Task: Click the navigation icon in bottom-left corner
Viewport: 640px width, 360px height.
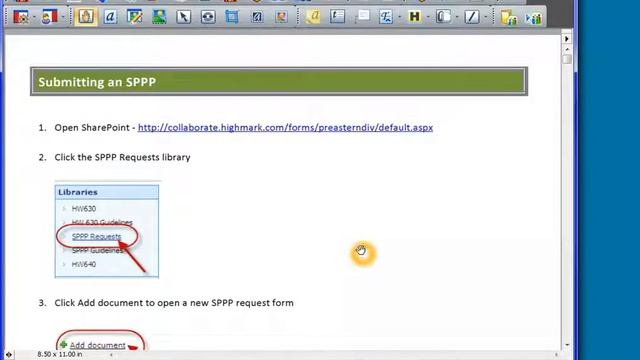Action: [9, 355]
